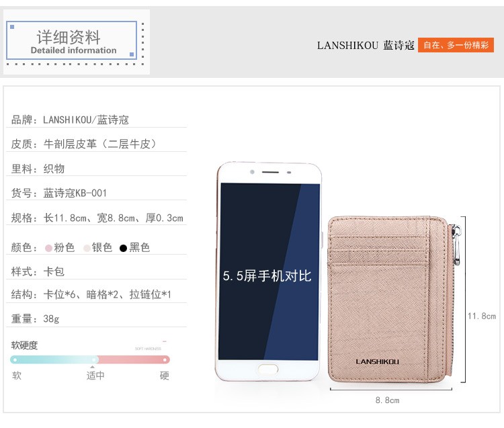Click the phone's earpiece speaker
The height and width of the screenshot is (428, 504).
[270, 172]
